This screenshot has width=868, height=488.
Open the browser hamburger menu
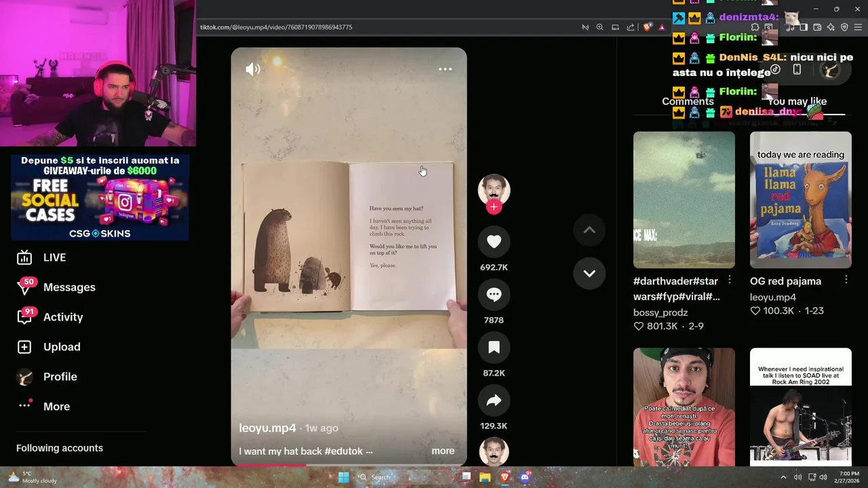click(x=859, y=27)
